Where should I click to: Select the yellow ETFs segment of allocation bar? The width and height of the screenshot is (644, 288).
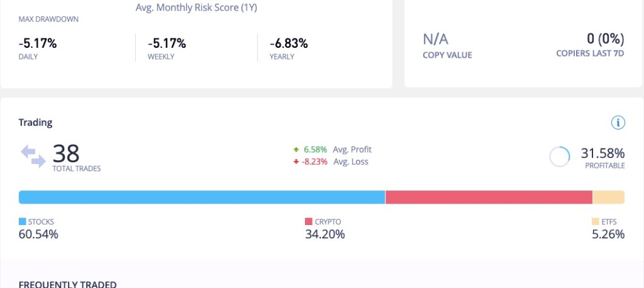click(608, 197)
